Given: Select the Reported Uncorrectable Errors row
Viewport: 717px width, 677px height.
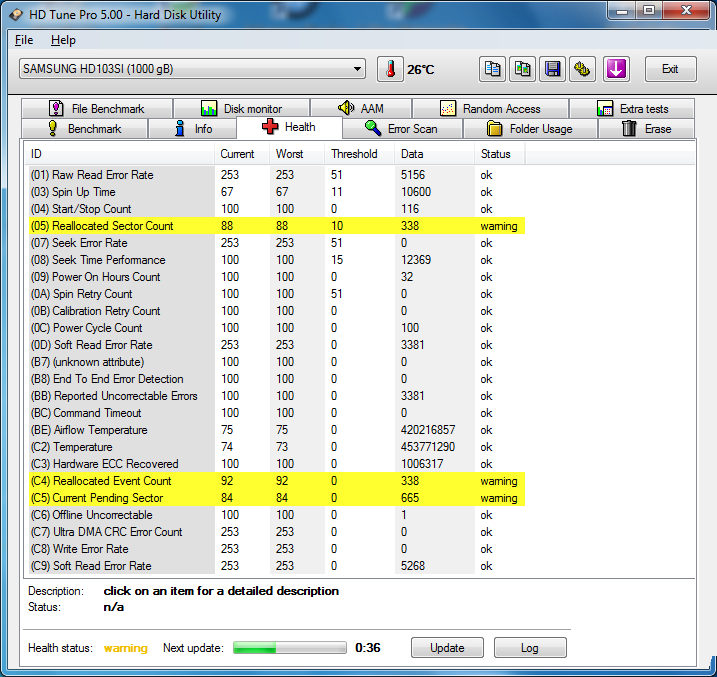Looking at the screenshot, I should coord(277,396).
